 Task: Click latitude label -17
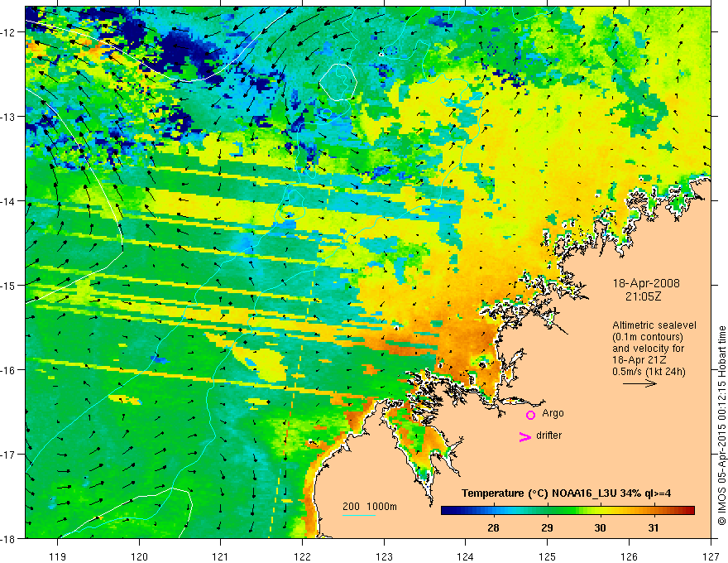tap(10, 455)
